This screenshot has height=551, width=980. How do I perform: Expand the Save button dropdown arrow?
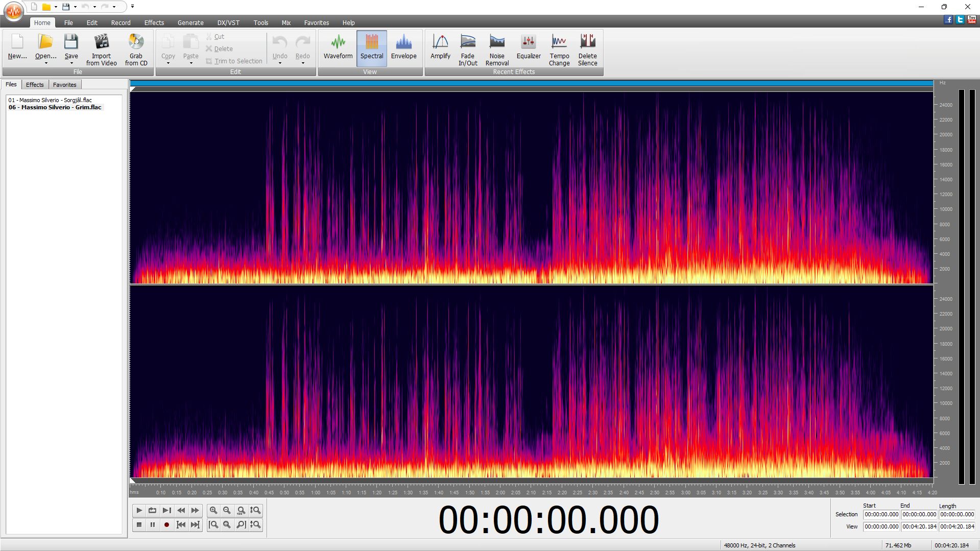coord(71,63)
